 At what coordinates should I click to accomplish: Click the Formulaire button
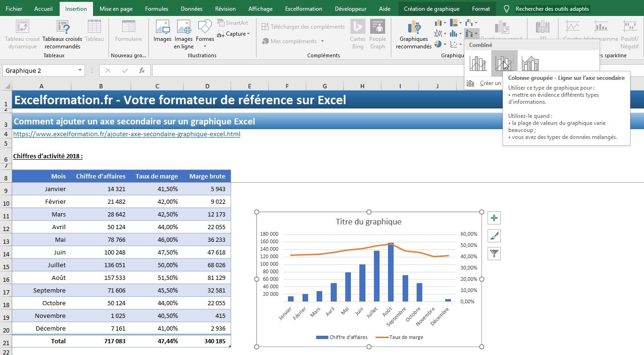tap(128, 31)
